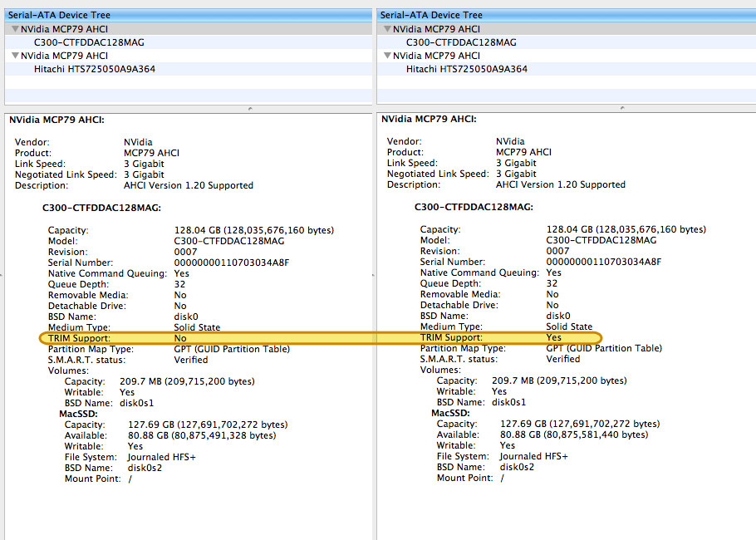The width and height of the screenshot is (756, 540).
Task: Click TRIM Support value 'Yes' in right panel
Action: pos(553,338)
